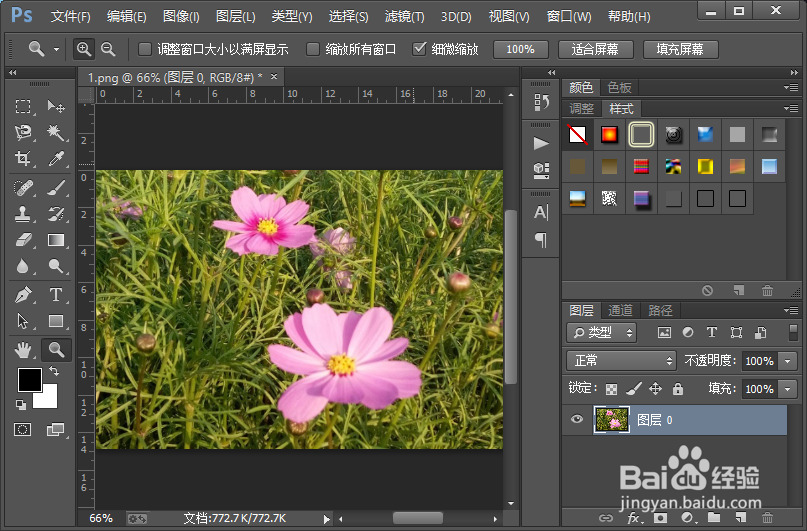Select the Brush tool
Viewport: 807px width, 531px height.
coord(56,188)
